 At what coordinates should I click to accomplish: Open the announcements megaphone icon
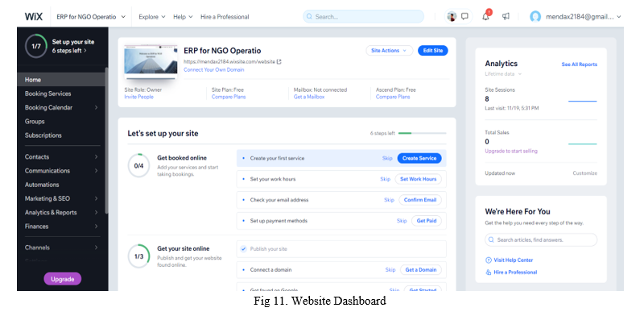506,16
